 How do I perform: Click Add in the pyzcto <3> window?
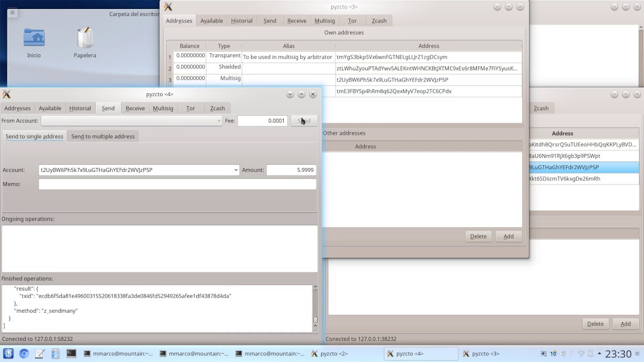point(509,236)
